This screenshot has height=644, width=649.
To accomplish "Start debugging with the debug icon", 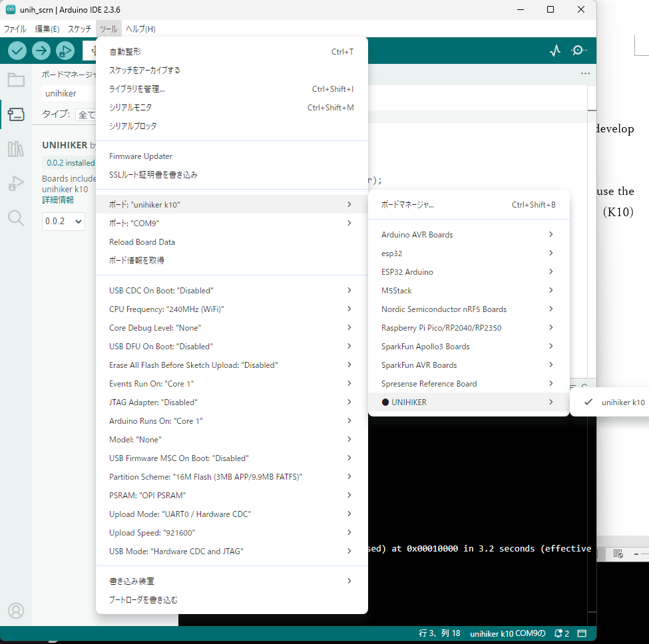I will [65, 51].
